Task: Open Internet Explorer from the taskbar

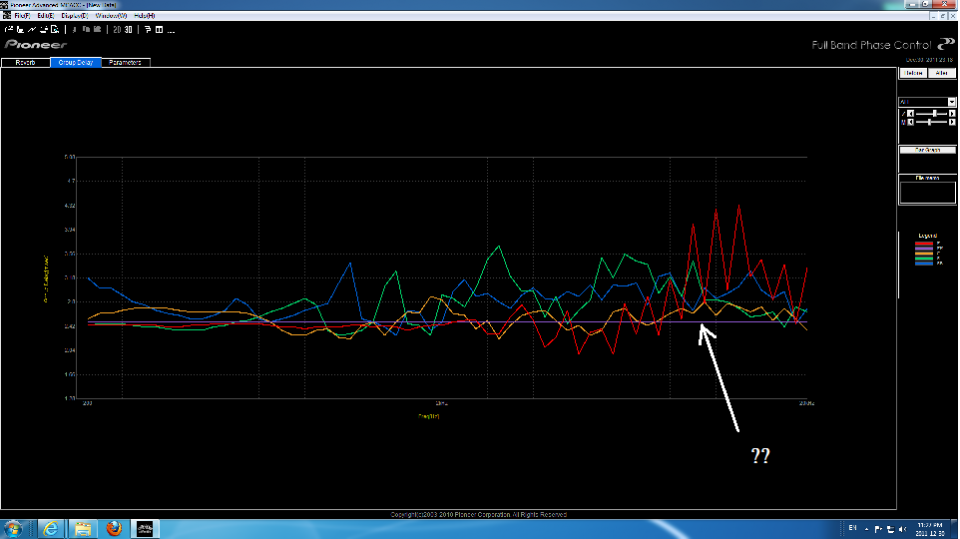Action: [x=49, y=527]
